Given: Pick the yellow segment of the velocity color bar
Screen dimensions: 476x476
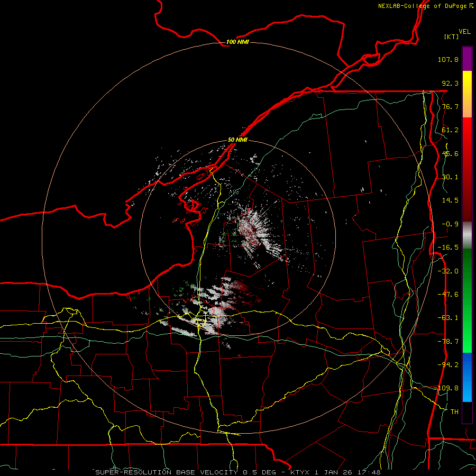Looking at the screenshot, I should [467, 94].
